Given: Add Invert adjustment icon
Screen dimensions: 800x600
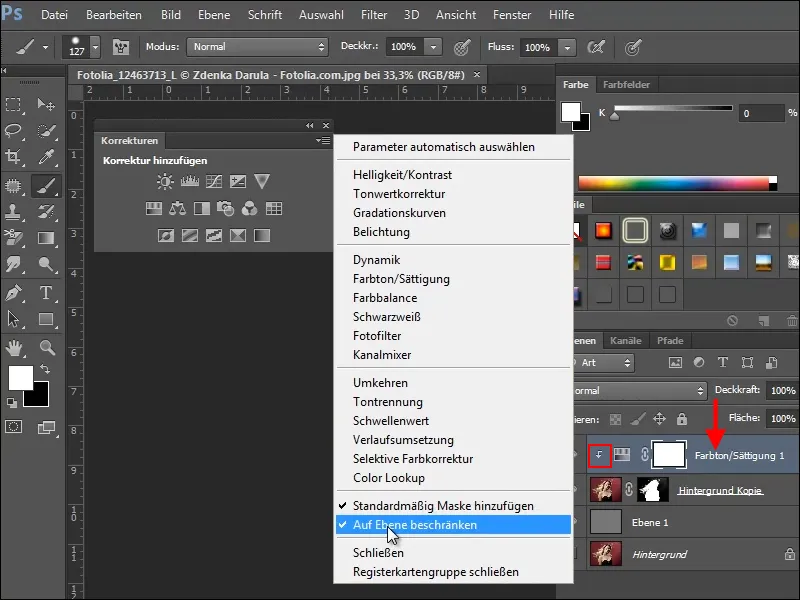Looking at the screenshot, I should pos(166,235).
